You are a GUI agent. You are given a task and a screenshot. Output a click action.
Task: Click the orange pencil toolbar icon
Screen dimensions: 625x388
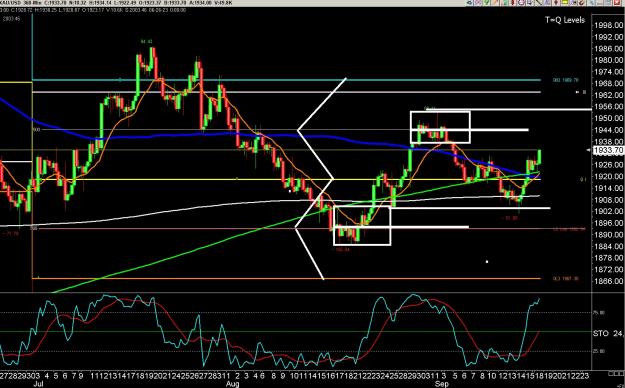pos(495,2)
